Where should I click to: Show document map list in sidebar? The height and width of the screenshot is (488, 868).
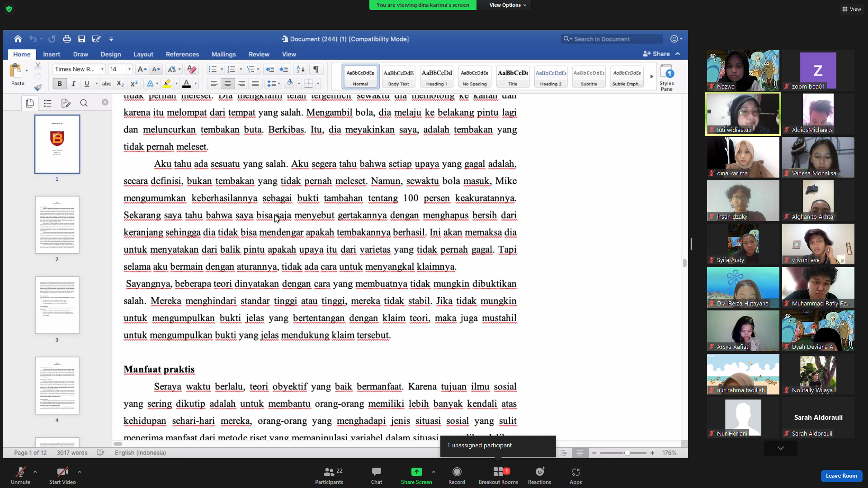pos(47,103)
